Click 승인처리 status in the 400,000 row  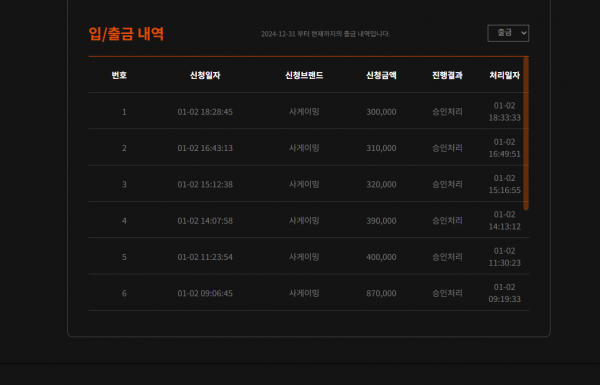pyautogui.click(x=447, y=257)
